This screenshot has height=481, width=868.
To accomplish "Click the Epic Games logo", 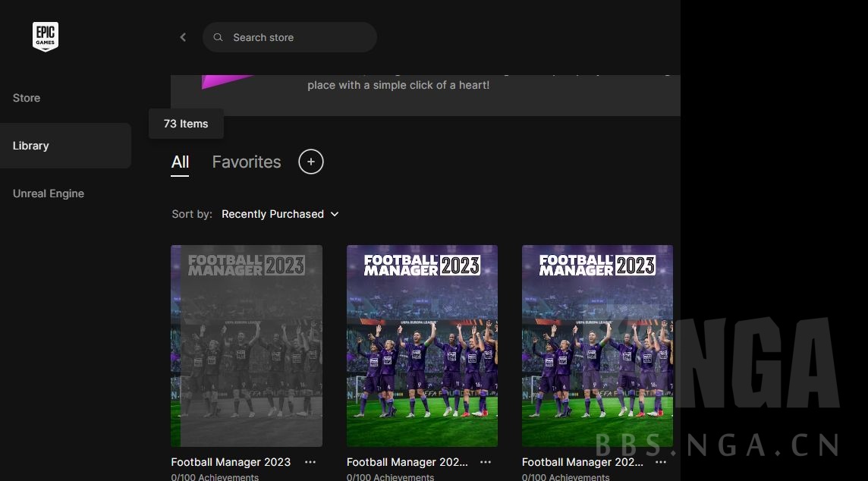I will click(45, 36).
